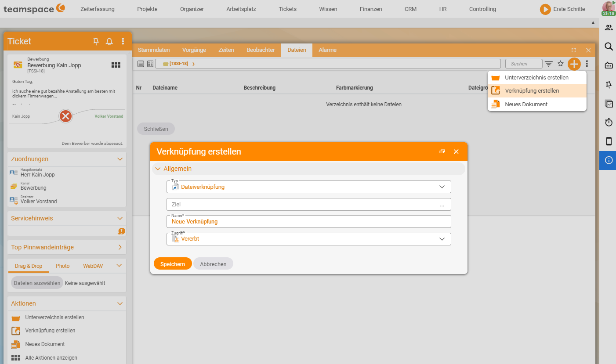Collapse the top bar with small up arrow

(x=593, y=22)
